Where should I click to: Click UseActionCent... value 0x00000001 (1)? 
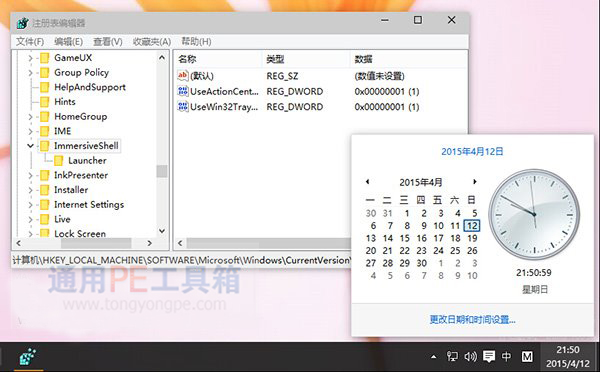coord(387,91)
